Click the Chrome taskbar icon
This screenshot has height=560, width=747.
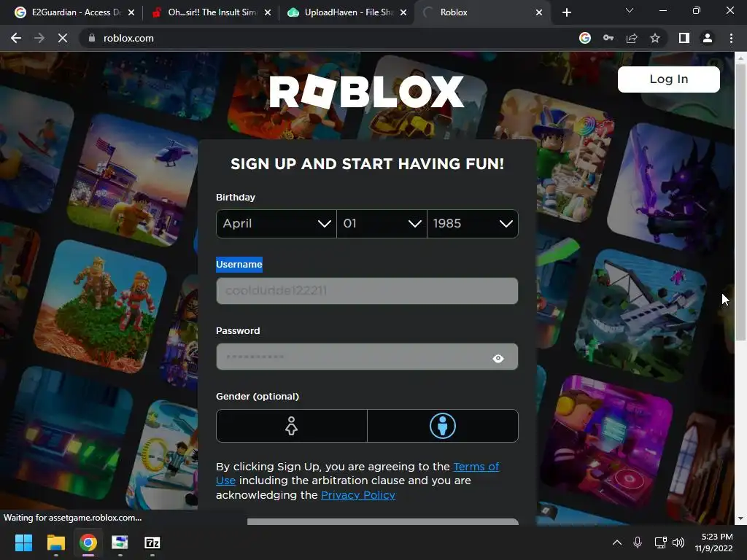pyautogui.click(x=88, y=542)
